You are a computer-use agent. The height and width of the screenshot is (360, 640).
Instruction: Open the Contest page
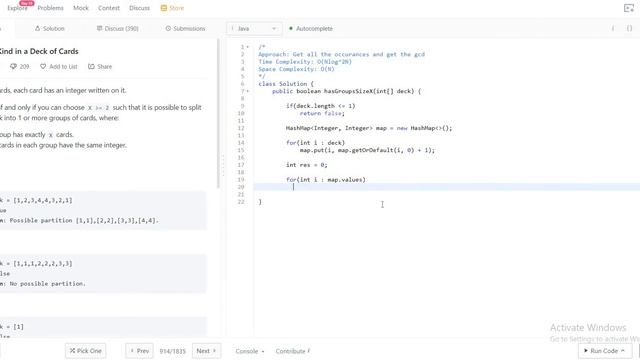coord(109,8)
